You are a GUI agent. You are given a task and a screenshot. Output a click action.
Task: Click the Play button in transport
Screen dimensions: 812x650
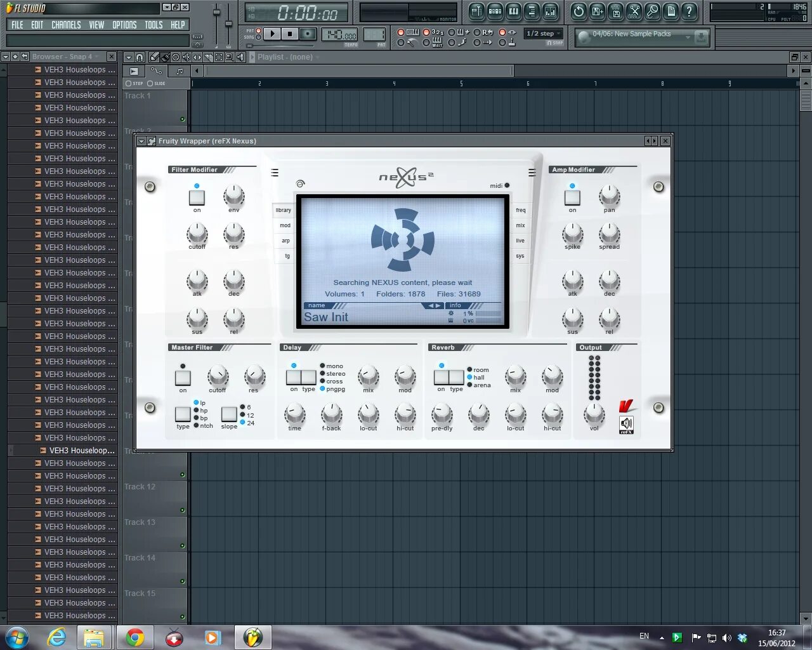(x=272, y=34)
